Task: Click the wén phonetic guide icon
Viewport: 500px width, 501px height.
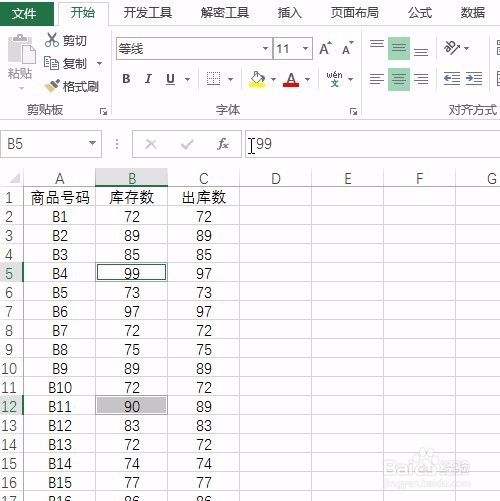Action: pyautogui.click(x=334, y=79)
